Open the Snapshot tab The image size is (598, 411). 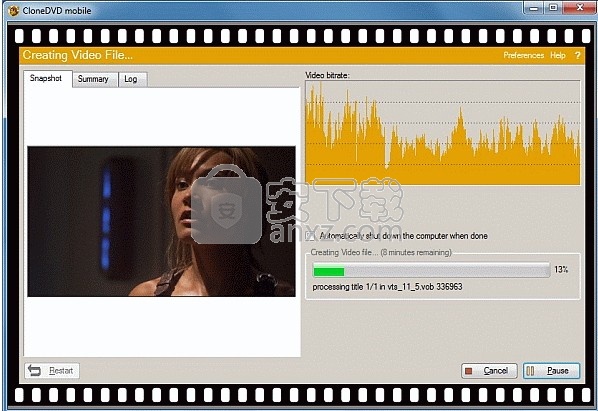click(x=47, y=79)
